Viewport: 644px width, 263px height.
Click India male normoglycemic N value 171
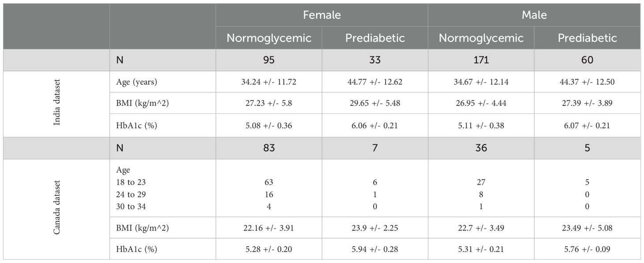481,60
